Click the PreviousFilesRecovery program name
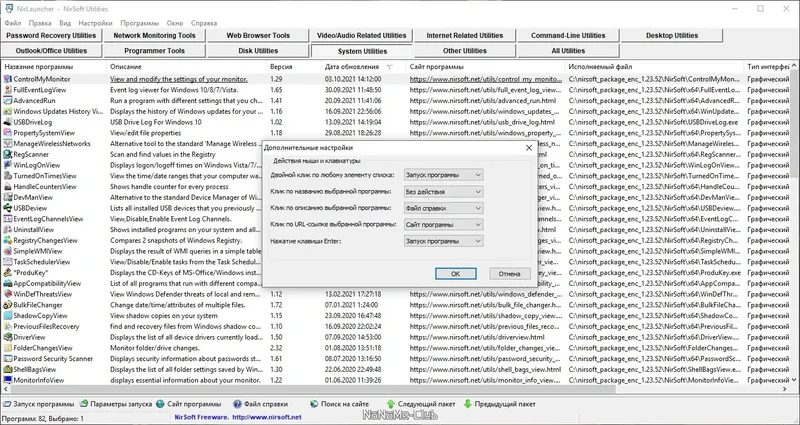 point(46,327)
